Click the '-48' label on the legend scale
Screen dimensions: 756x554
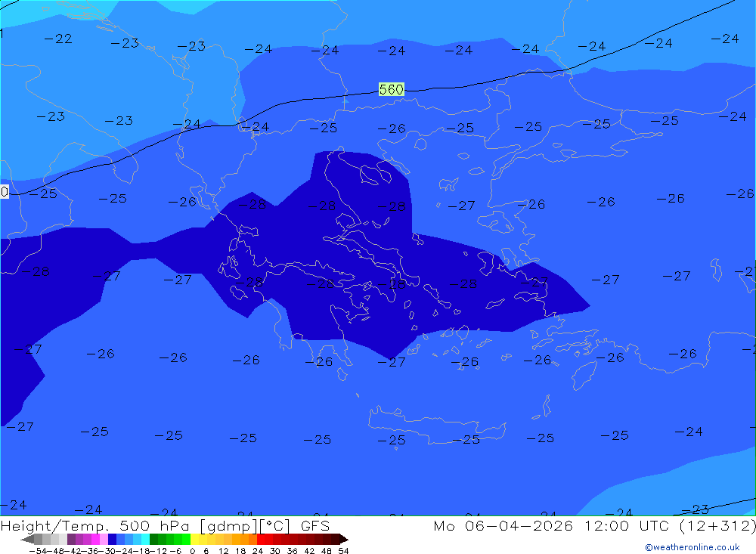56,551
